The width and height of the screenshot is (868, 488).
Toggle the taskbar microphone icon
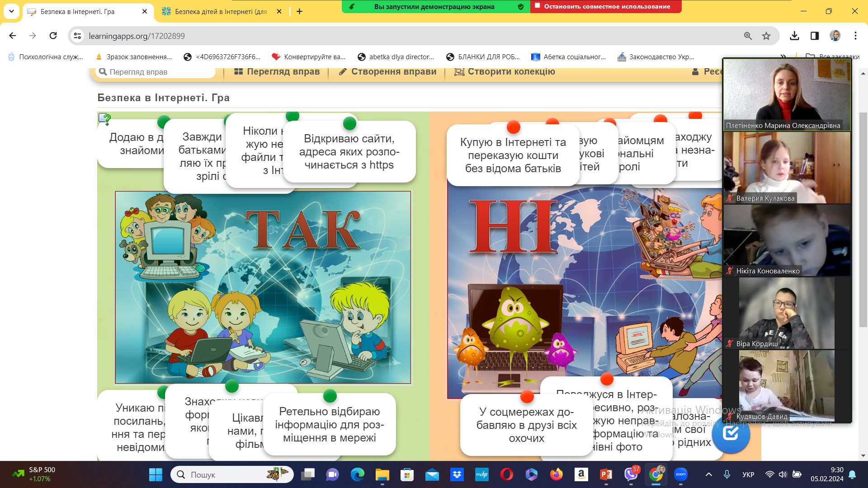point(727,474)
